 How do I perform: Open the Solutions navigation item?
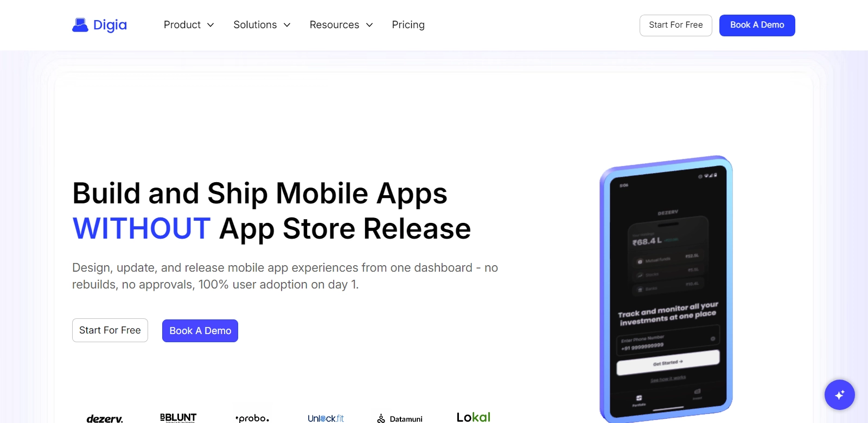click(x=255, y=25)
